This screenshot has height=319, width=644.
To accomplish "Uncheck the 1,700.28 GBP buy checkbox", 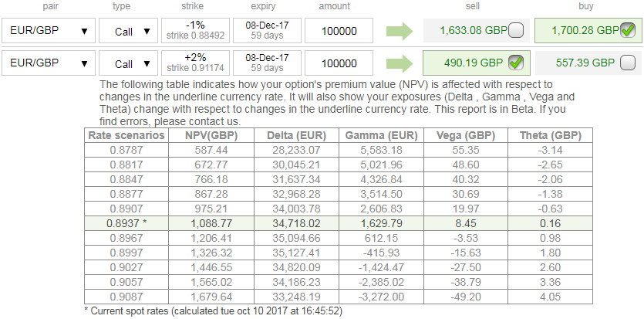I will (627, 31).
